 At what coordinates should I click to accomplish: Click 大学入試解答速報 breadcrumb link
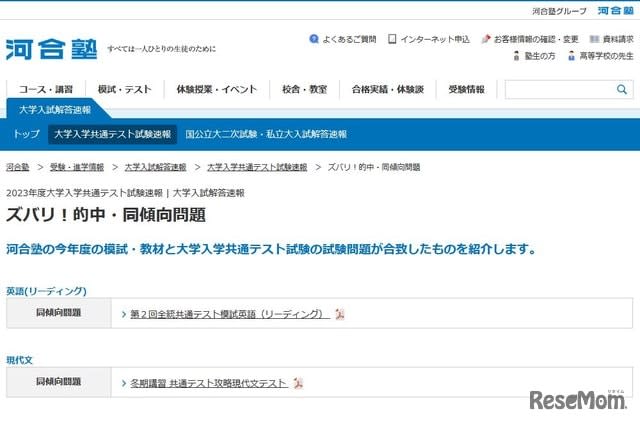pyautogui.click(x=155, y=167)
